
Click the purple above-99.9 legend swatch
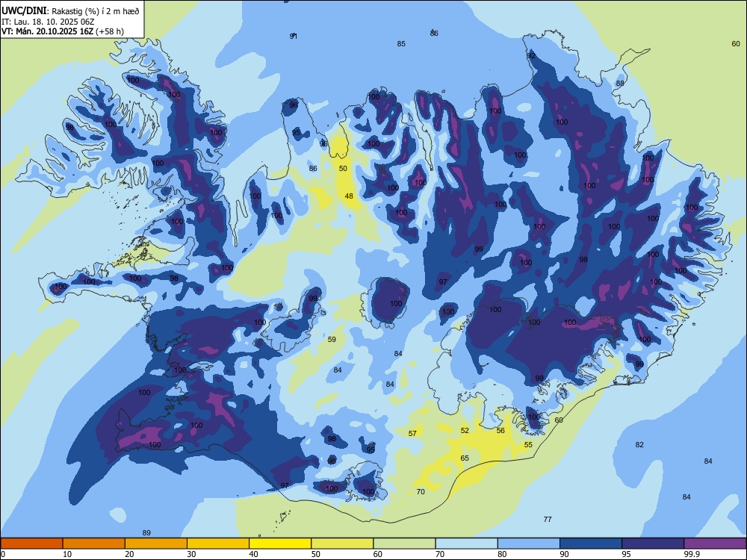(715, 544)
